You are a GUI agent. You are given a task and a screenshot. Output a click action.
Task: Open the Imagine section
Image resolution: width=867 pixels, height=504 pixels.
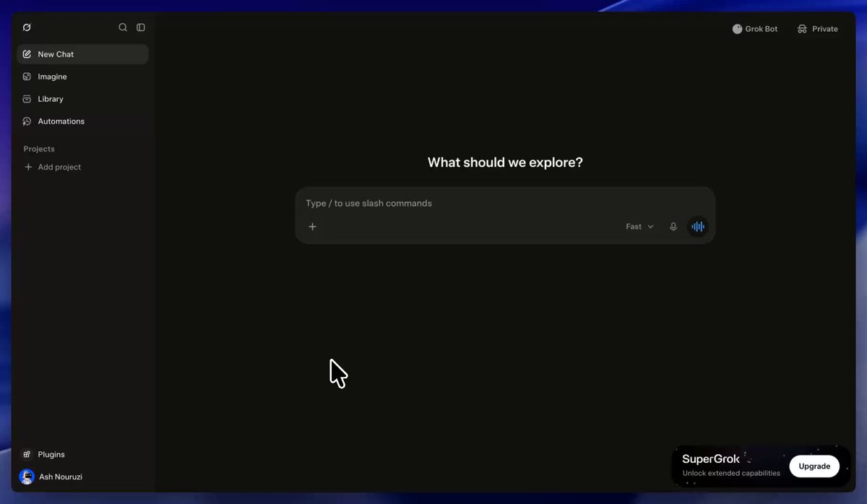click(82, 77)
